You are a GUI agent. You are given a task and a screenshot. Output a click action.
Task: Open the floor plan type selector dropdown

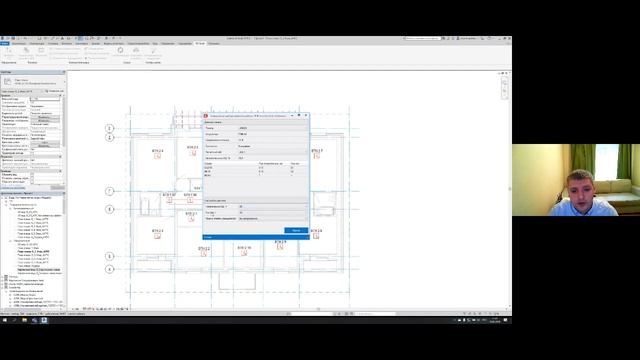pos(33,82)
